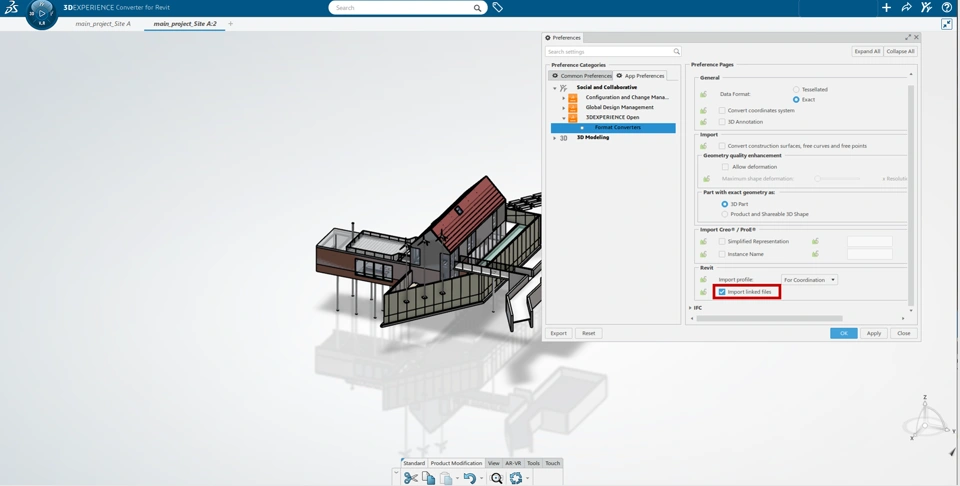Screen dimensions: 960x486
Task: Open Help question mark icon
Action: (947, 8)
